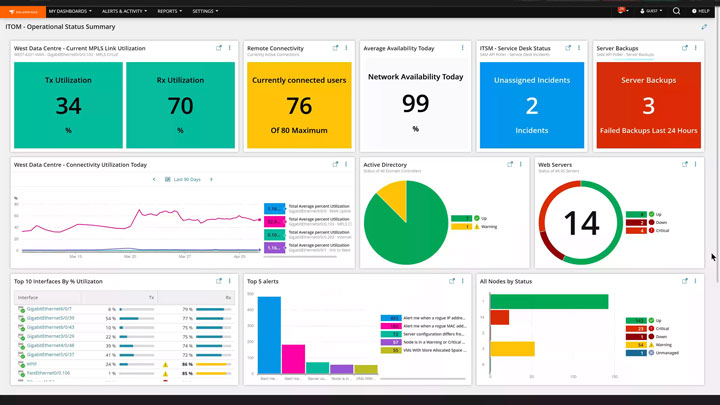Screen dimensions: 720x405
Task: Toggle blue legend series in utilization chart
Action: 275,209
